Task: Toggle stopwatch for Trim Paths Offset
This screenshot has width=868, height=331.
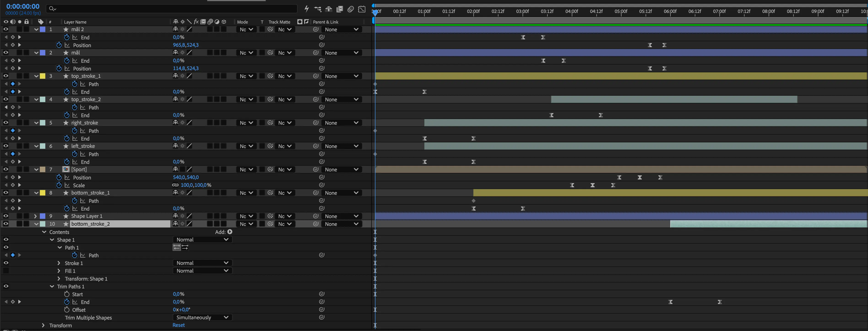Action: [x=67, y=310]
